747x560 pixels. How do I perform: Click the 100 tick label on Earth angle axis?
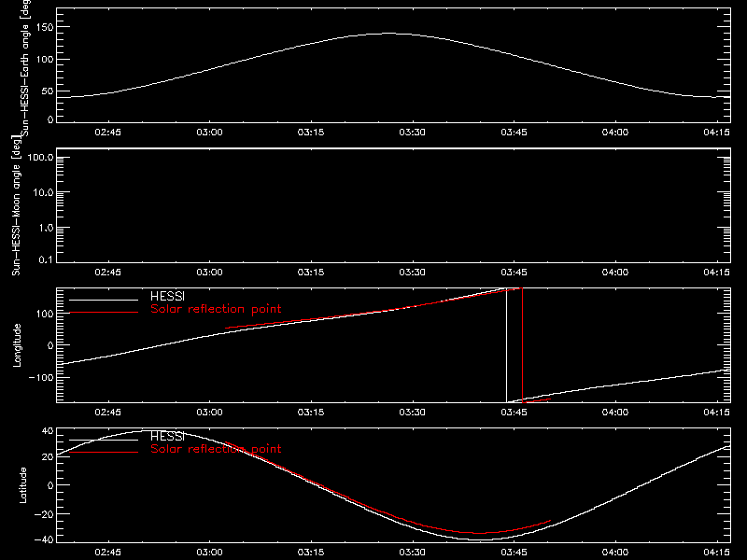point(44,60)
